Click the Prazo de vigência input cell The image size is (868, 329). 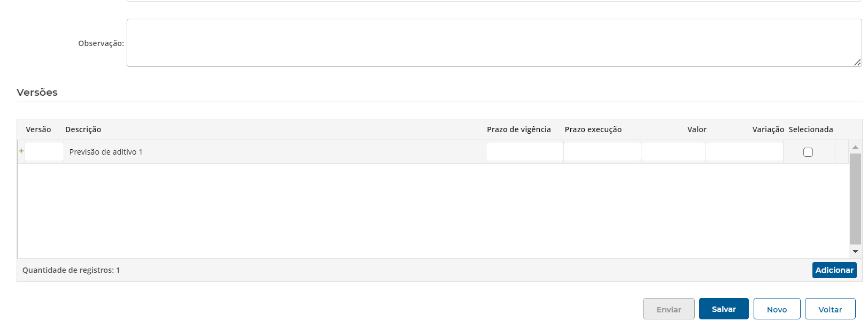coord(524,152)
